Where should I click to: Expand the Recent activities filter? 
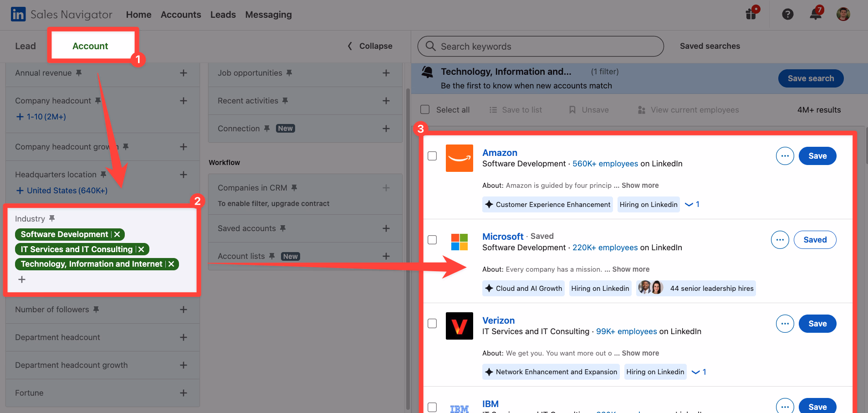tap(386, 101)
